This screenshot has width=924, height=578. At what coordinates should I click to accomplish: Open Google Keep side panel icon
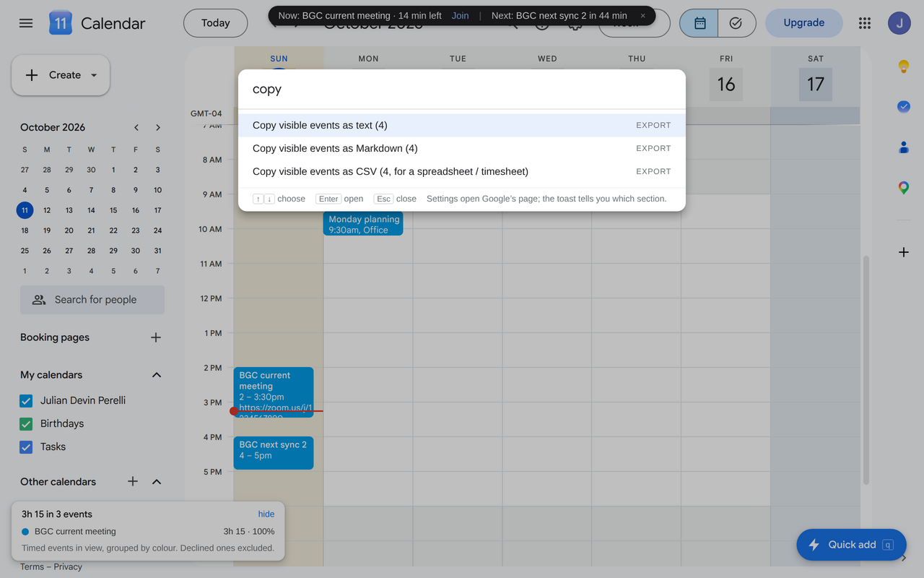click(x=903, y=67)
